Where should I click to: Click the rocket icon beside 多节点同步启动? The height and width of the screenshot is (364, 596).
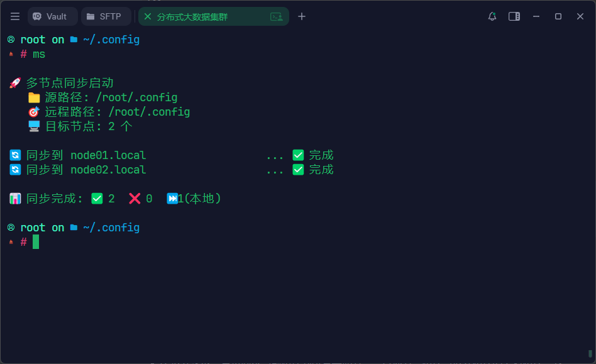[15, 83]
